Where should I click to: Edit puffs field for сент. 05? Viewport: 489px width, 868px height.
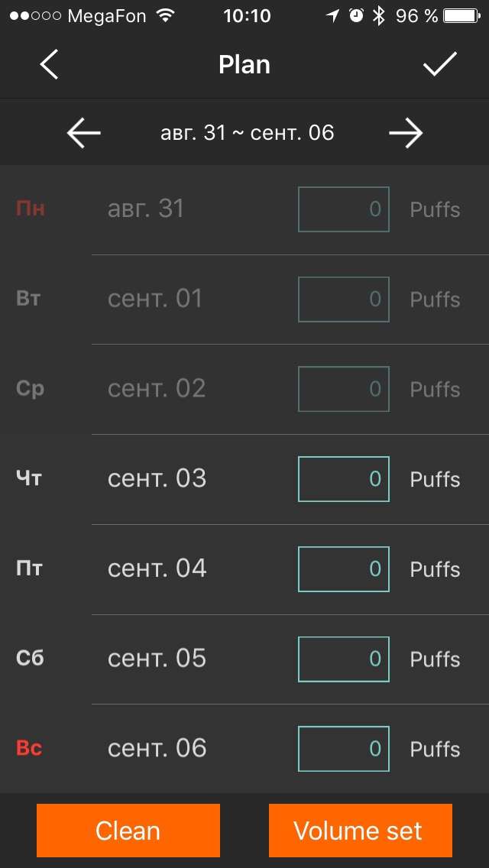click(343, 659)
